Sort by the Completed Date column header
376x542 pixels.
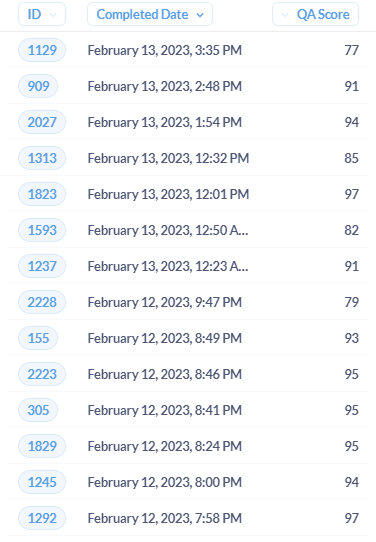[x=150, y=14]
